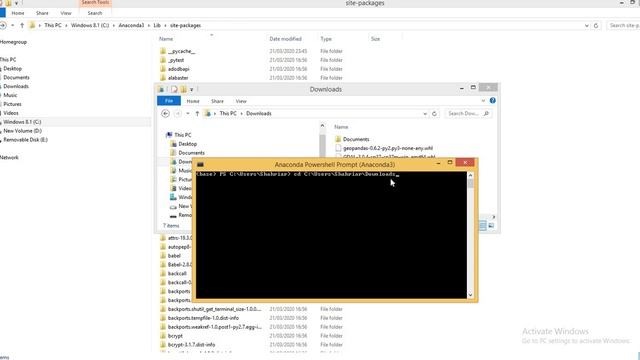
Task: Select Homegroup in left navigation pane
Action: tap(13, 42)
